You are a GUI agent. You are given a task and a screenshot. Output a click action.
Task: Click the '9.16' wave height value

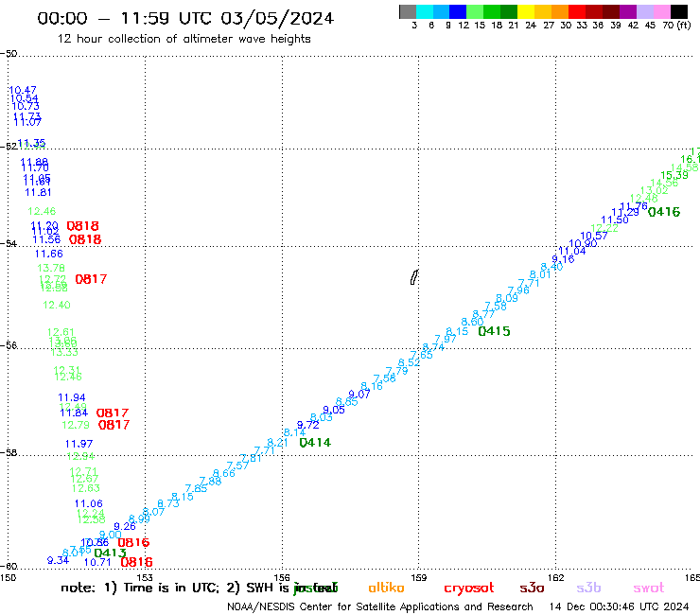(x=563, y=259)
